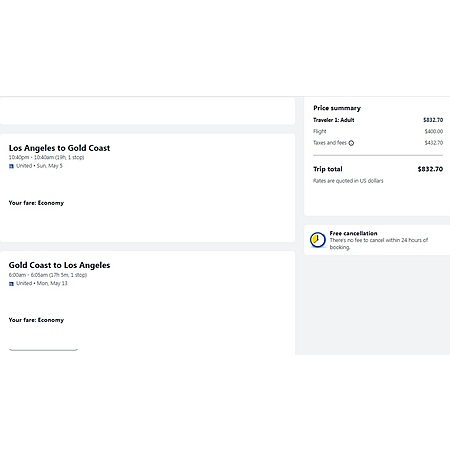Open the Los Angeles to Gold Coast heading

click(x=59, y=148)
